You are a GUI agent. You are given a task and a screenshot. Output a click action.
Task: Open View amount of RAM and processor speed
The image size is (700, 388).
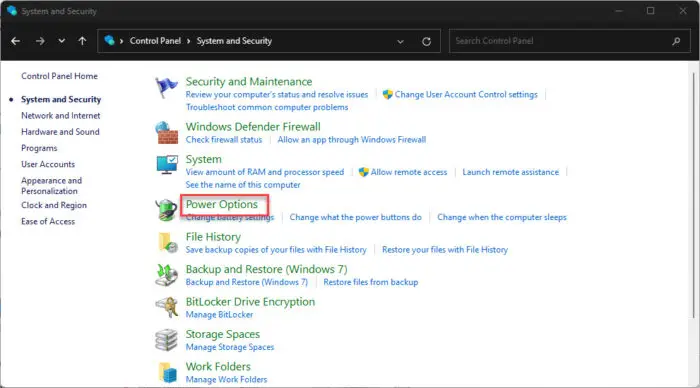(265, 172)
